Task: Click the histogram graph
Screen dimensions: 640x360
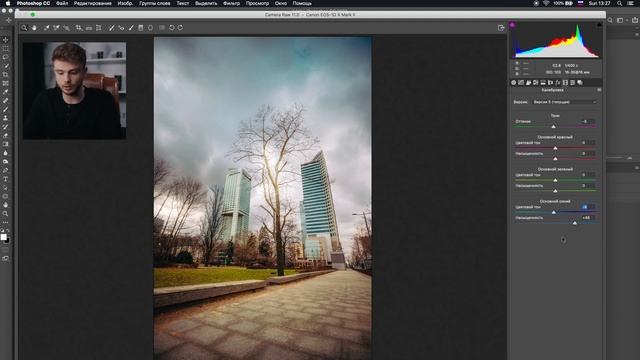Action: [x=556, y=41]
